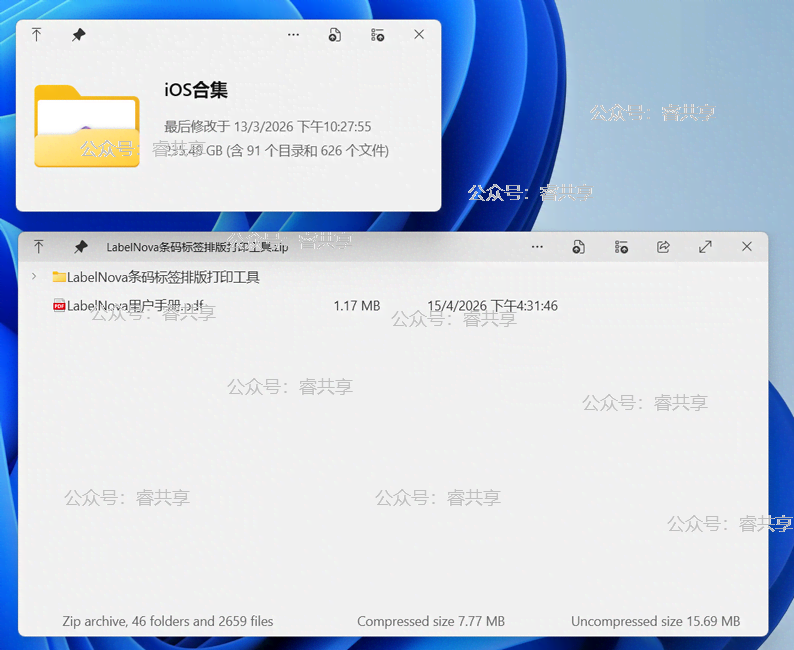Viewport: 794px width, 650px height.
Task: Expand the LabelNova条码标签排版打印工具 folder chevron
Action: point(34,277)
